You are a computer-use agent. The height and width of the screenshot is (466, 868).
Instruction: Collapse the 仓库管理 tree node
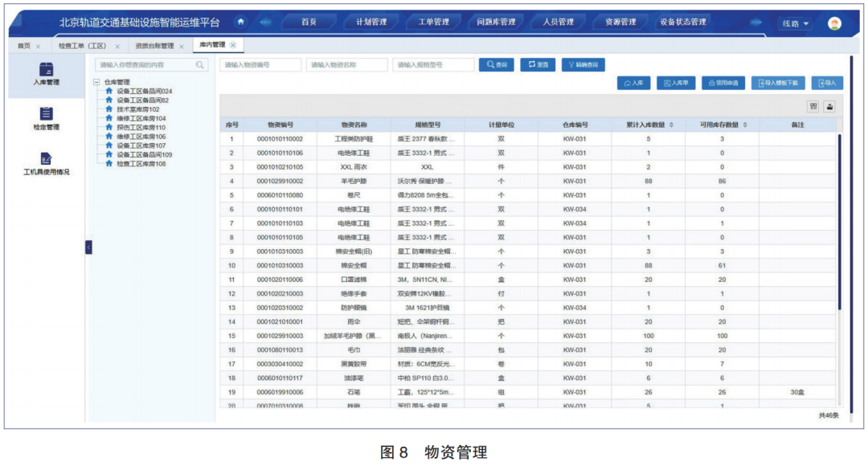(x=96, y=81)
